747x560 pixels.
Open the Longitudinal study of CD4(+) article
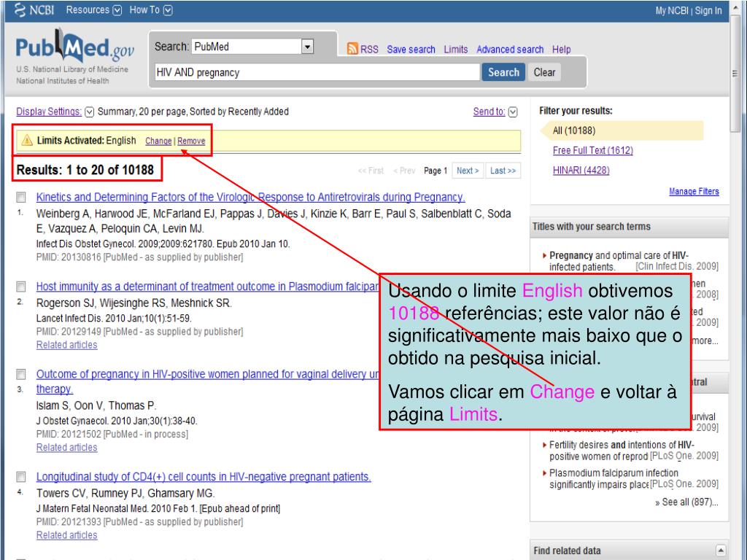pyautogui.click(x=204, y=477)
